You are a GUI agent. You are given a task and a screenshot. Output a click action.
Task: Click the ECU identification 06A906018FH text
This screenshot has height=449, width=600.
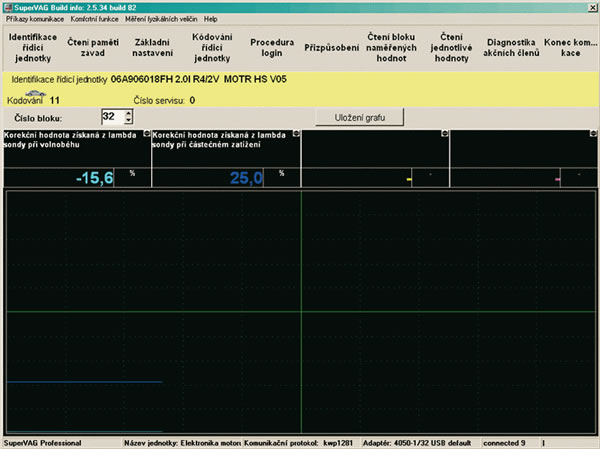coord(199,80)
